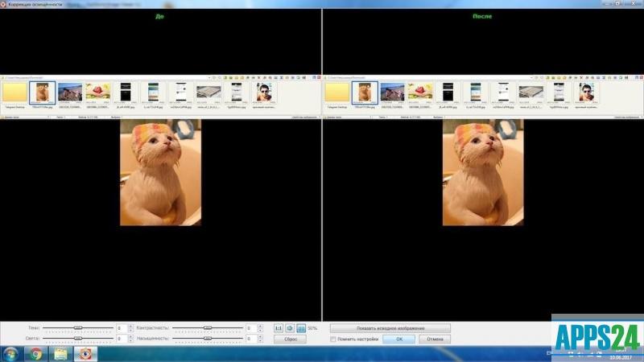Cancel with the Отмена button
This screenshot has height=362, width=644.
pos(435,339)
